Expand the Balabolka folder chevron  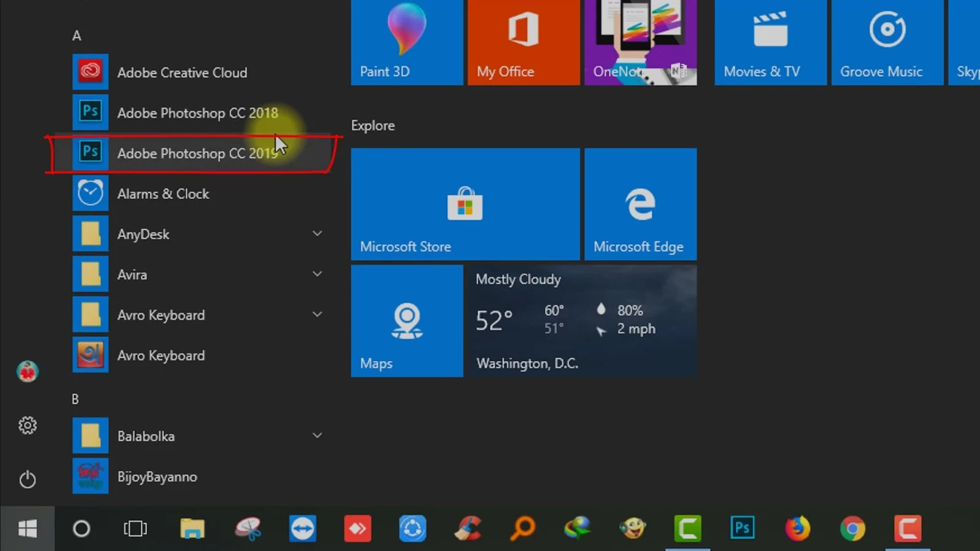point(317,435)
